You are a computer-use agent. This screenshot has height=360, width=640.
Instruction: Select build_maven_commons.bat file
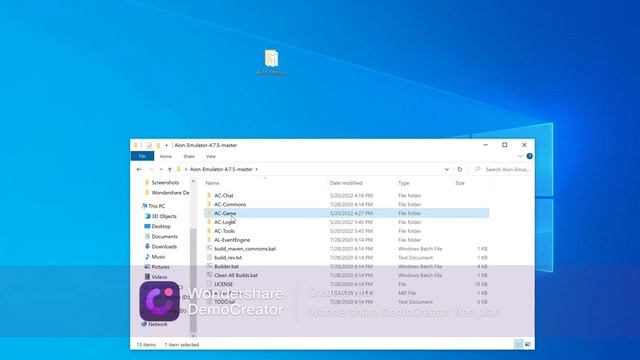tap(245, 249)
